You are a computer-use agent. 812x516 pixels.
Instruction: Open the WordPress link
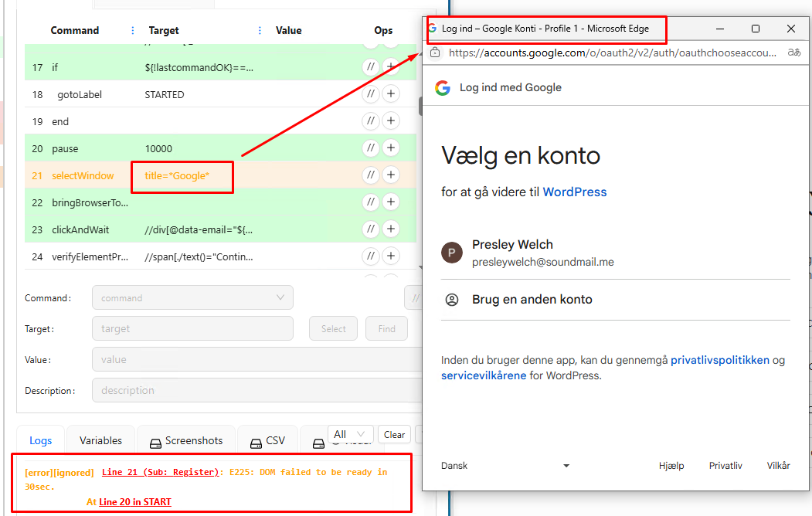click(574, 192)
